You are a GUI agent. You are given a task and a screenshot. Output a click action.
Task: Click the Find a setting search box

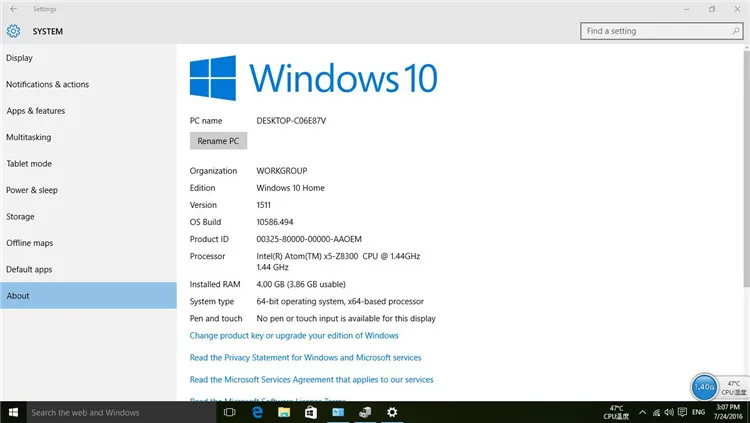[x=662, y=31]
